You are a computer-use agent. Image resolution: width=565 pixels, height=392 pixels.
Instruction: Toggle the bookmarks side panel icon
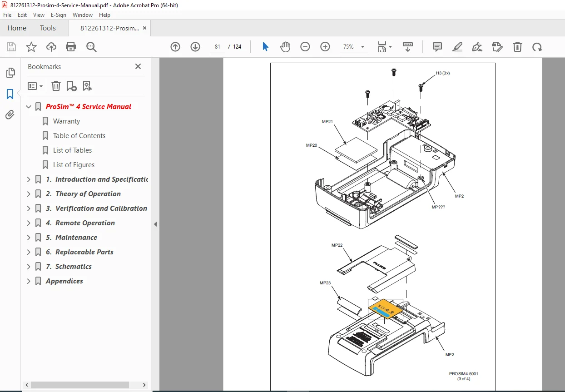(x=10, y=94)
